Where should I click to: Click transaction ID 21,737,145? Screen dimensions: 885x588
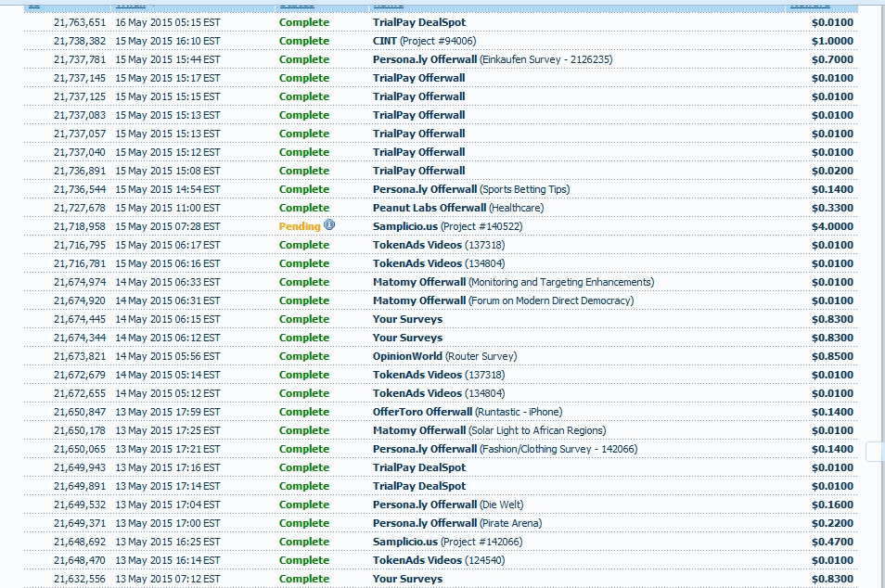point(80,79)
